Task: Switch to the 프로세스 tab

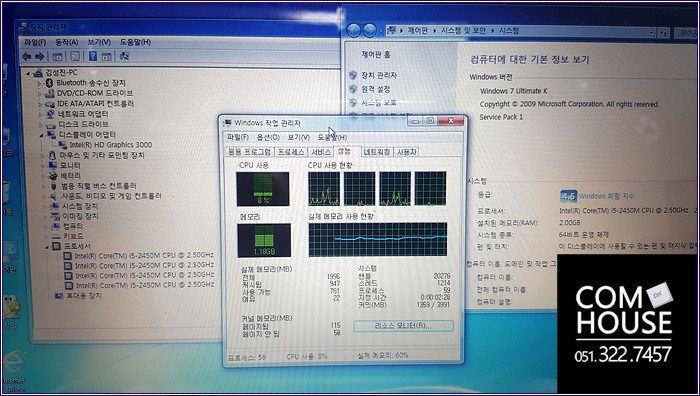Action: [291, 152]
